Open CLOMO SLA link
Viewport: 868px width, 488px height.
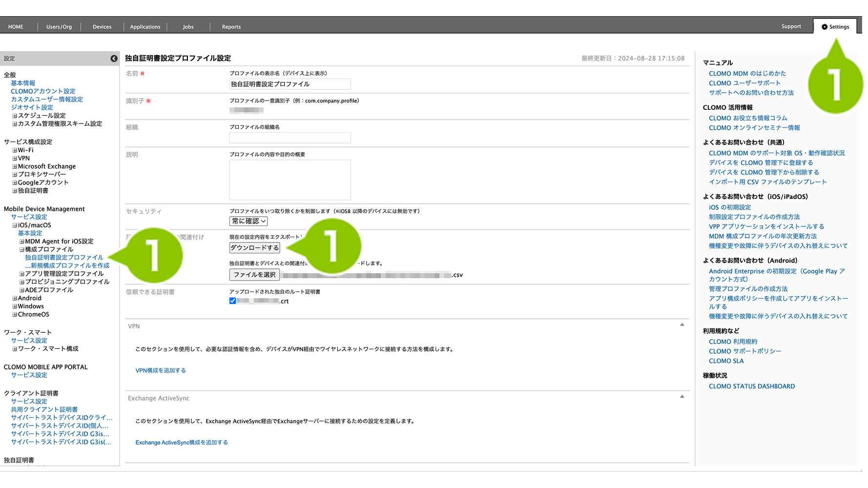click(726, 361)
